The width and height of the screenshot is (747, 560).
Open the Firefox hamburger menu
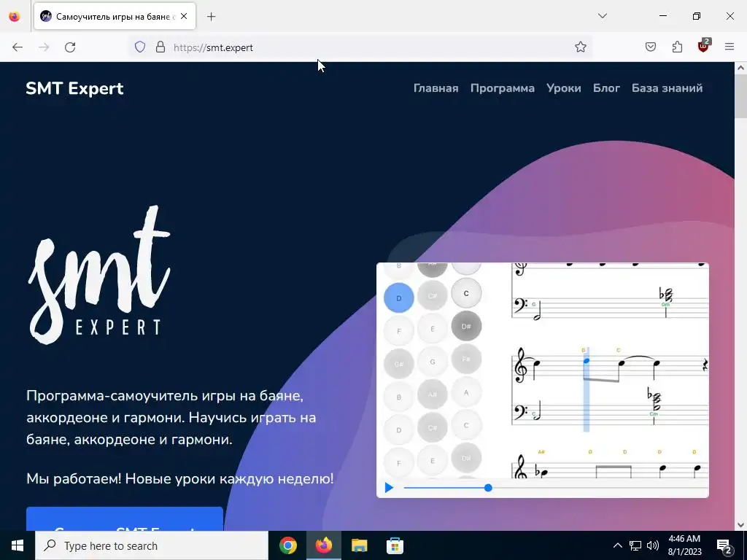coord(729,47)
